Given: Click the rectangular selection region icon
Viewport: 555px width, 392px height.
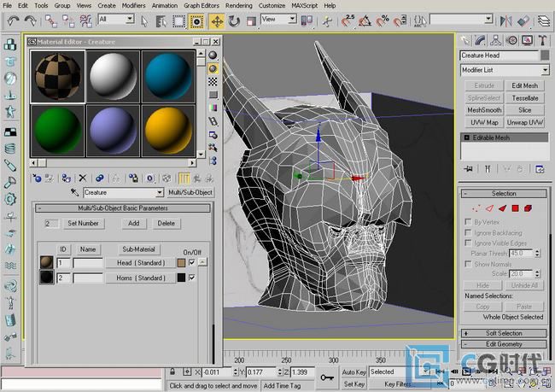Looking at the screenshot, I should pyautogui.click(x=178, y=21).
